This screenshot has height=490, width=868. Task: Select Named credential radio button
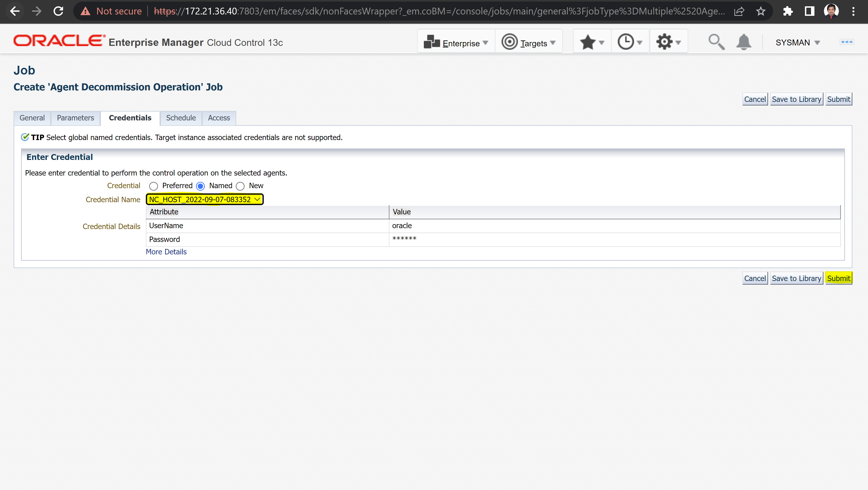[200, 186]
